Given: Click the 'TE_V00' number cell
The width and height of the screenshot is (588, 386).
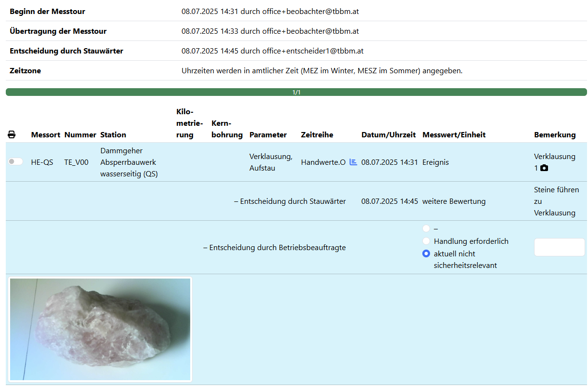Looking at the screenshot, I should [77, 162].
